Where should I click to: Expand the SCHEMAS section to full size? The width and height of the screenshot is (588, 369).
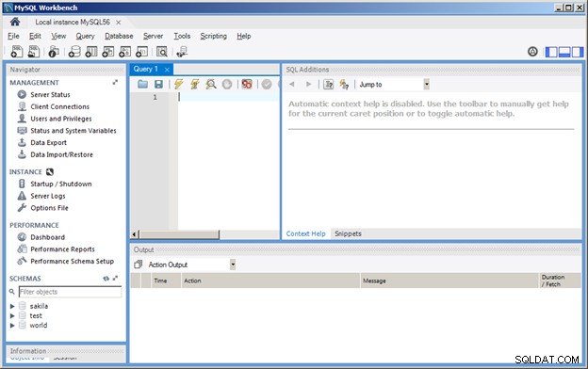coord(115,279)
